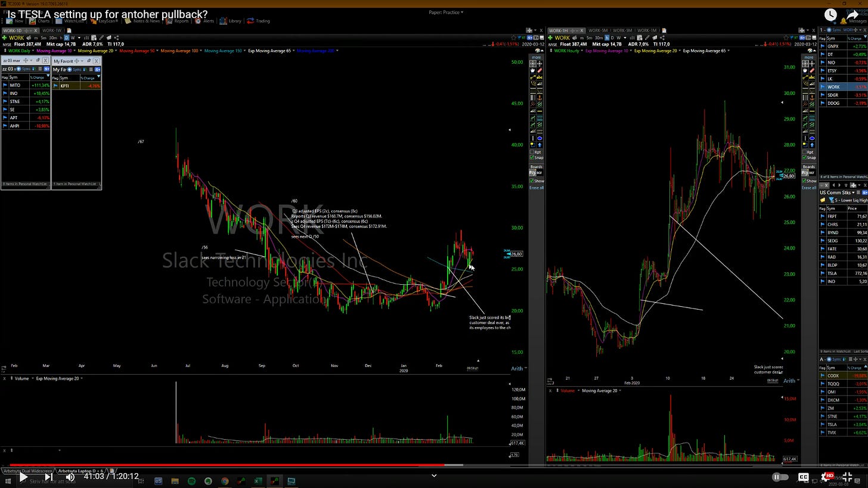This screenshot has height=488, width=868.
Task: Expand Exp Moving Average 65 daily dropdown
Action: [x=293, y=51]
